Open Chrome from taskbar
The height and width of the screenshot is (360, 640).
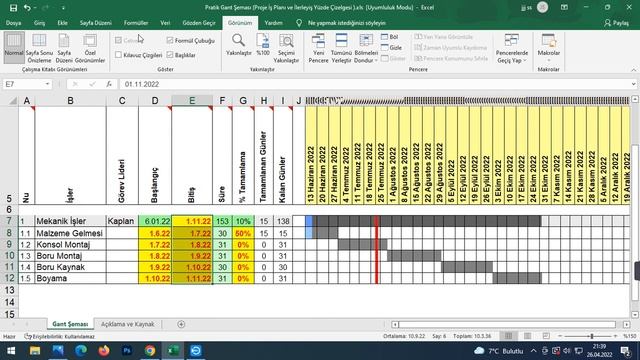point(150,351)
